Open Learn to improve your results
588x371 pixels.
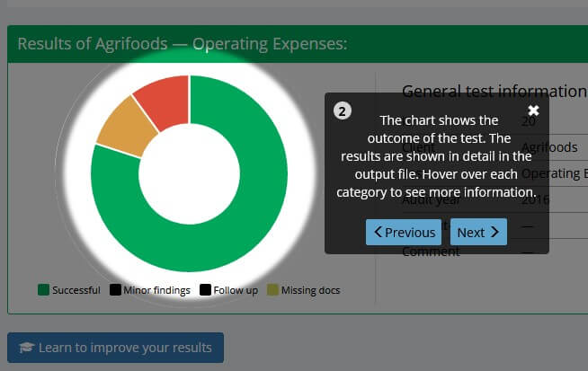point(115,348)
